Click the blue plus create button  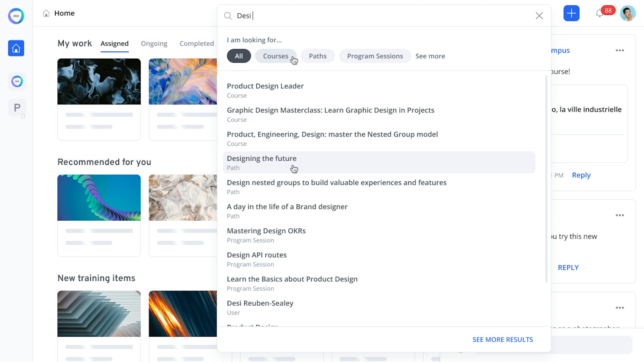coord(571,13)
